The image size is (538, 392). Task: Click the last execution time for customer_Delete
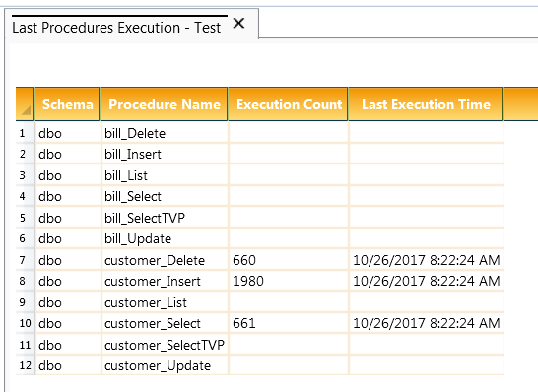point(426,260)
